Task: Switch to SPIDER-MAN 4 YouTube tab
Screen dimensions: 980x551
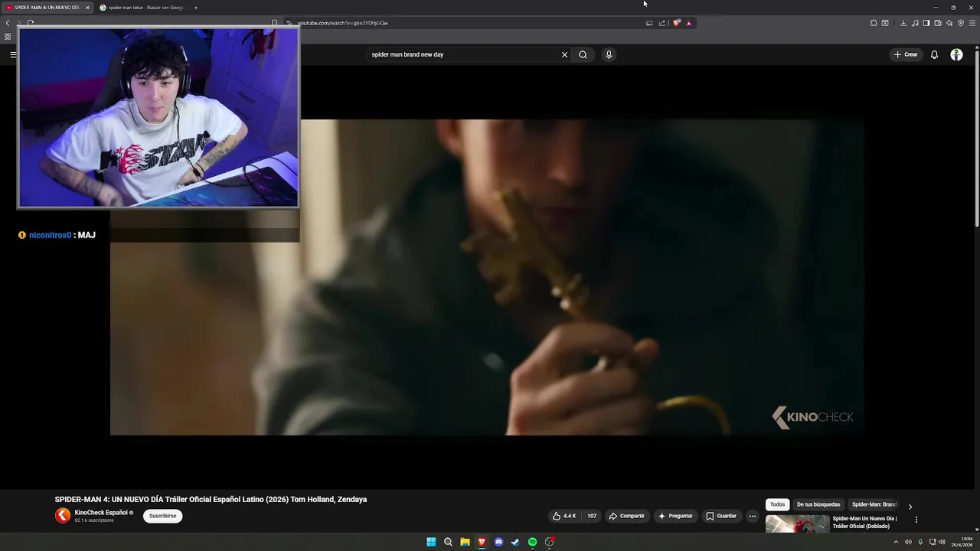Action: pos(47,8)
